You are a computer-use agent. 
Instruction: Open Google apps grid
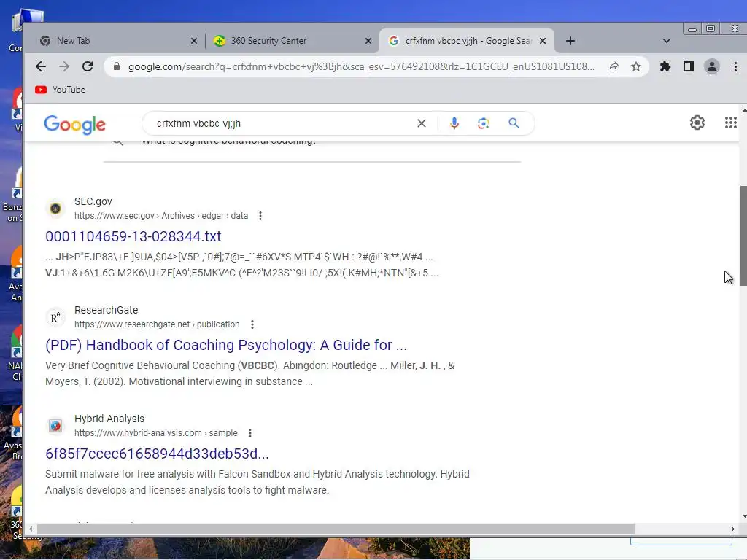730,122
